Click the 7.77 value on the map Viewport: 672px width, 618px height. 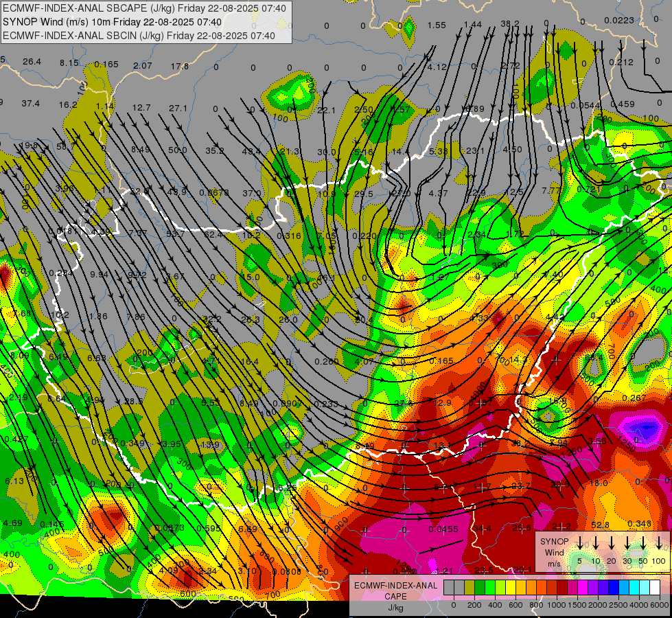[551, 190]
